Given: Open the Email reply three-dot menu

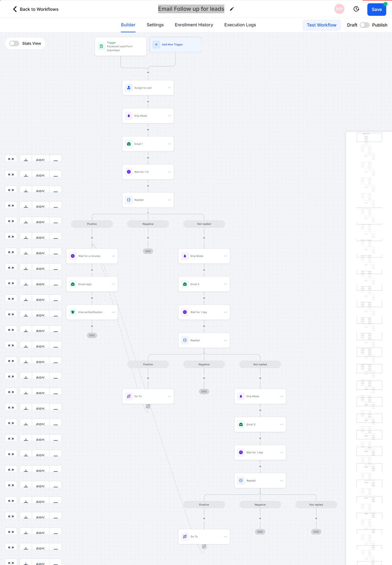Looking at the screenshot, I should pos(113,284).
